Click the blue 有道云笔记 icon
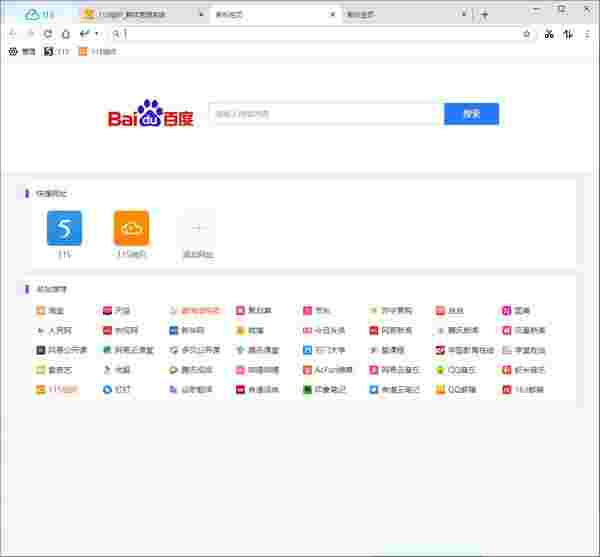 pos(373,389)
